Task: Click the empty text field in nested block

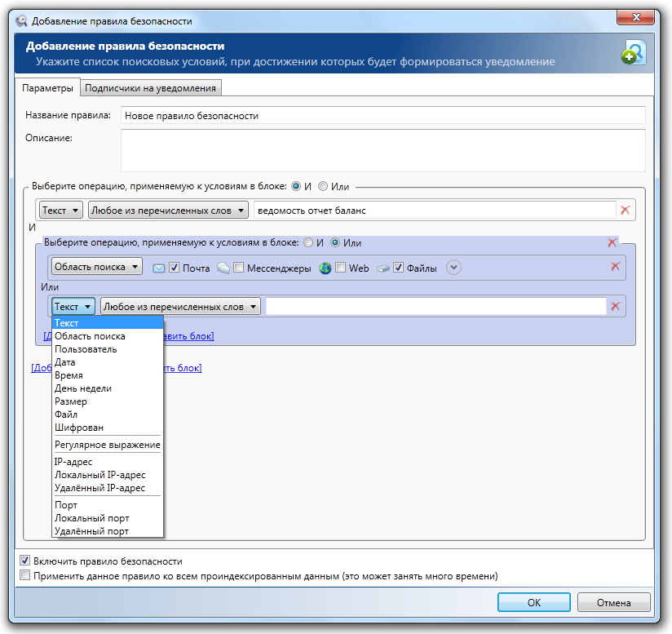Action: [x=435, y=306]
